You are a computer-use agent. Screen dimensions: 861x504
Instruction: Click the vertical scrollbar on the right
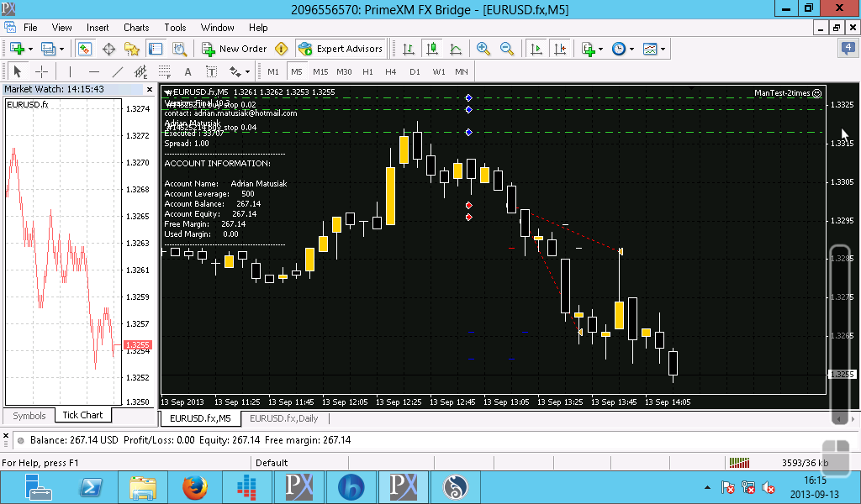coord(842,334)
